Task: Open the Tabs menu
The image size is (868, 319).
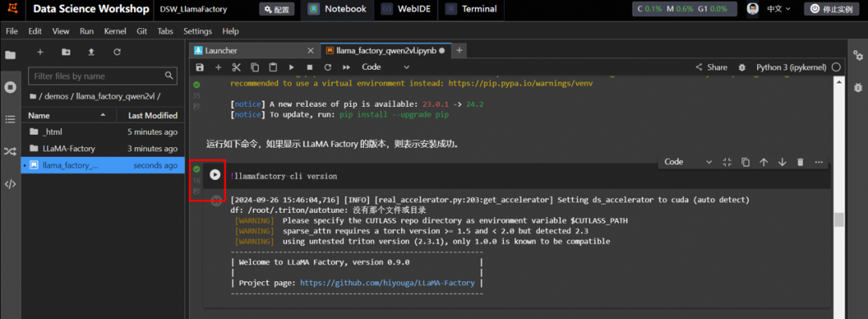Action: pos(166,31)
